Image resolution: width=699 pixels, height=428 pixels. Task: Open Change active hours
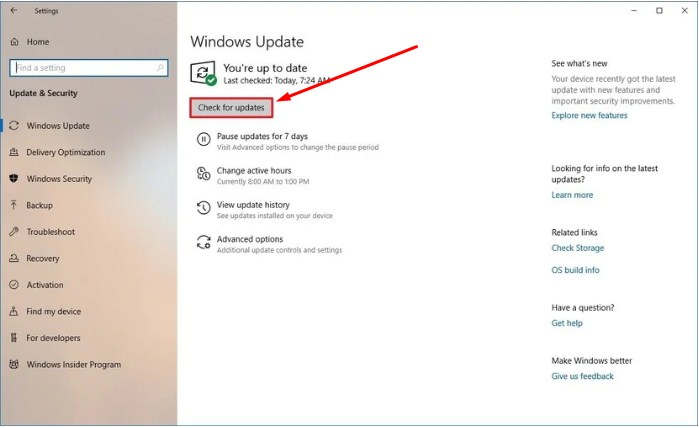point(254,170)
